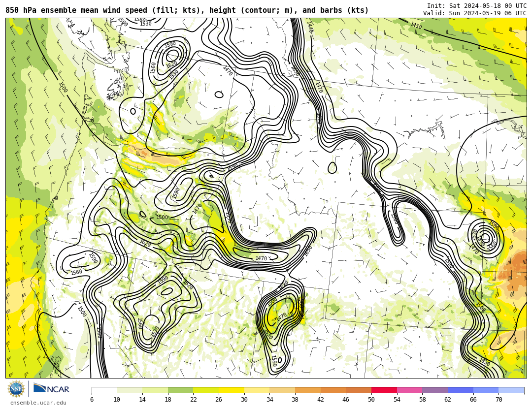Screen dimensions: 532x409
Task: Pick the dark orange 46–50 kts colorbar segment
Action: pos(359,390)
